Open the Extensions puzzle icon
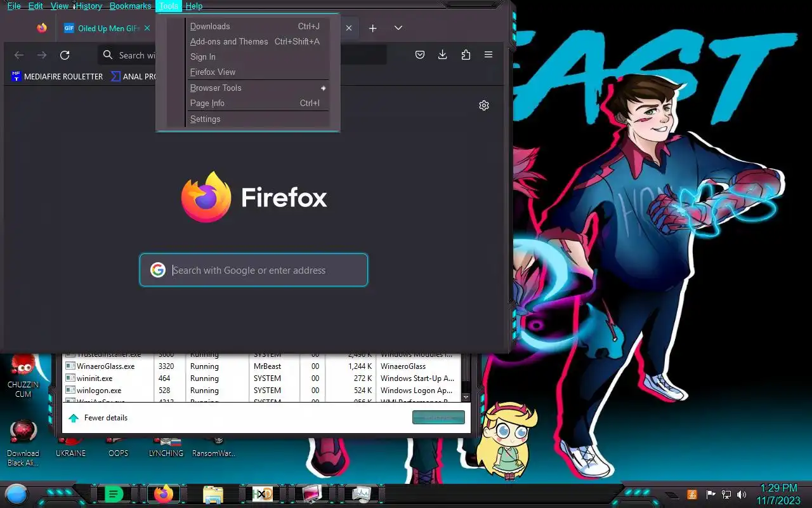Viewport: 812px width, 508px height. pos(466,55)
